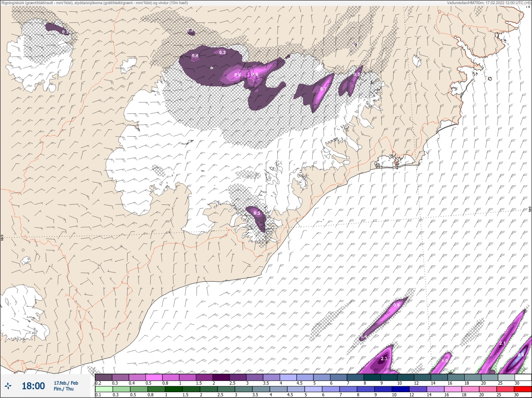The image size is (532, 398).
Task: Pick snow-scale white swatch above 30
Action: click(x=523, y=377)
